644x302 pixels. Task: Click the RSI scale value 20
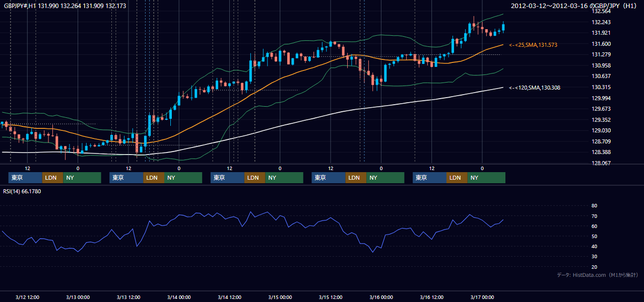[x=594, y=267]
